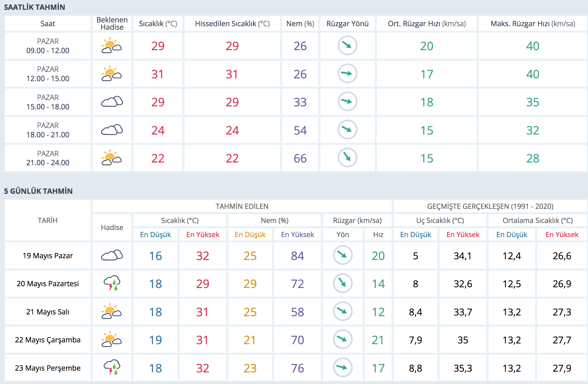The image size is (588, 384).
Task: Select the 22 Mayıs Çarşamba date cell
Action: click(x=48, y=340)
